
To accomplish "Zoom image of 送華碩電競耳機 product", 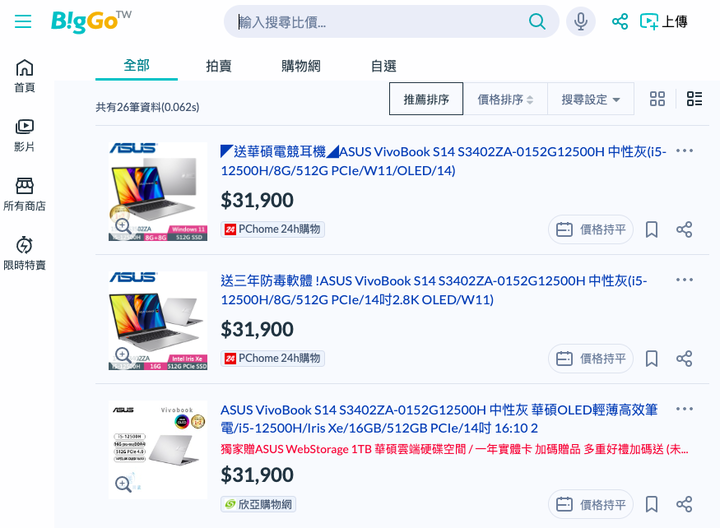I will [123, 226].
